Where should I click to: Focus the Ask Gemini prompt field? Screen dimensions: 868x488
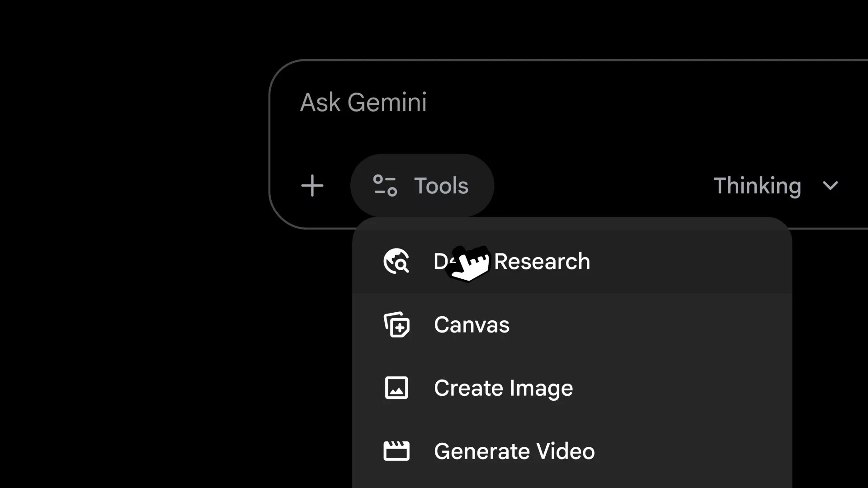coord(363,102)
